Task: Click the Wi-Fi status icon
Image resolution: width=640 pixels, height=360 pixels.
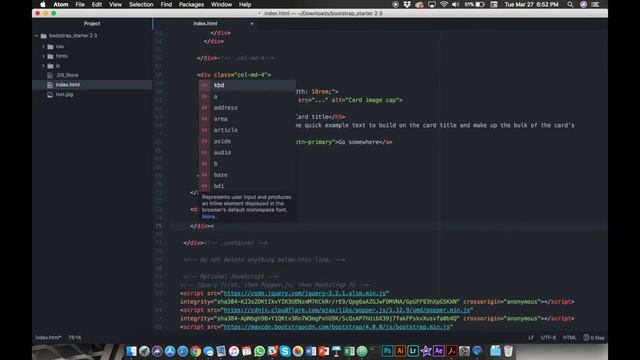Action: click(444, 4)
